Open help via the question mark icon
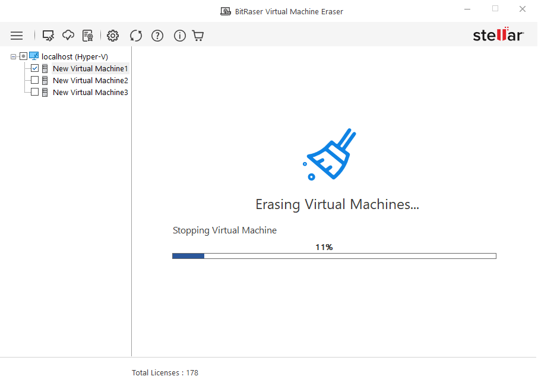 (x=157, y=36)
